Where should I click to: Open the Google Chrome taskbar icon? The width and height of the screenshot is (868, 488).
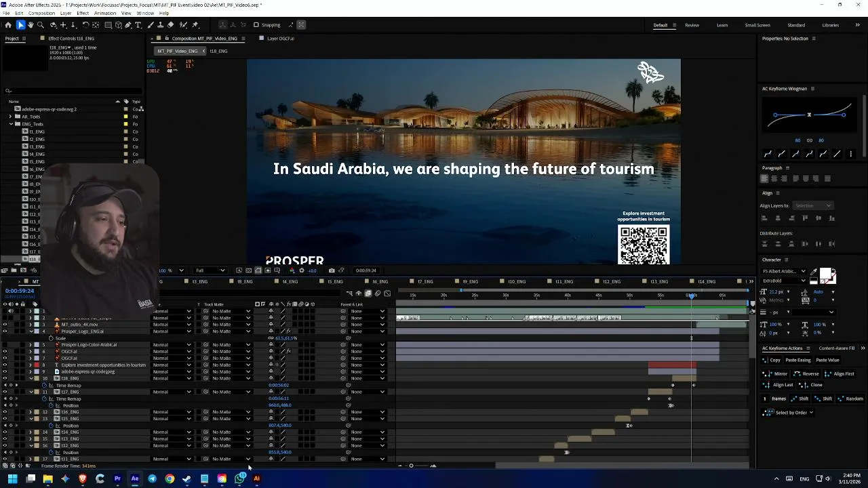170,479
